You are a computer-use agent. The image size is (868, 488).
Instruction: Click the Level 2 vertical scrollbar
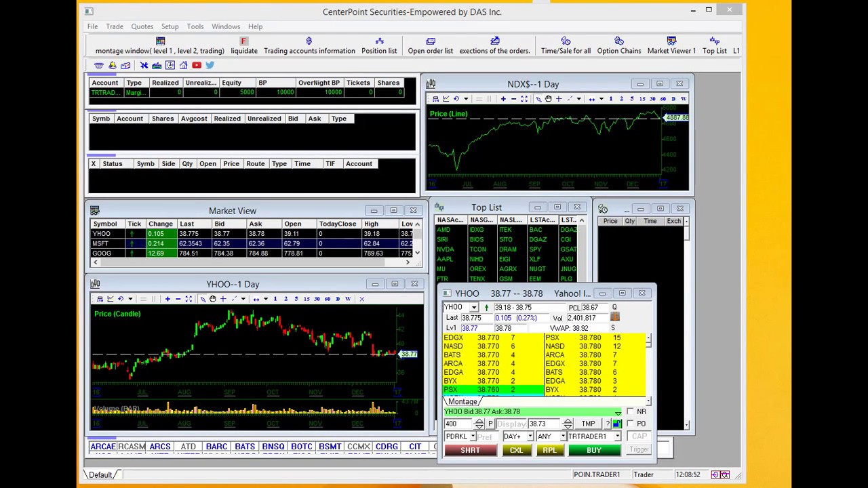pos(648,367)
